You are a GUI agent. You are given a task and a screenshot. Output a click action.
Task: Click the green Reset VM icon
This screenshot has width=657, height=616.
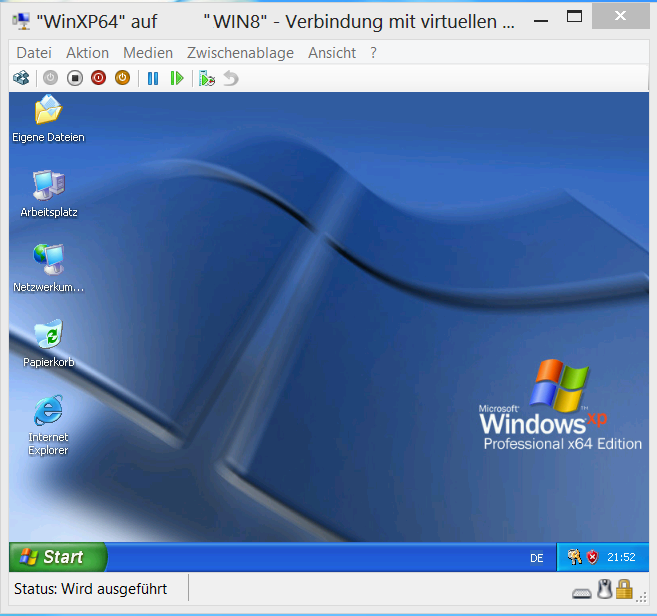[177, 78]
